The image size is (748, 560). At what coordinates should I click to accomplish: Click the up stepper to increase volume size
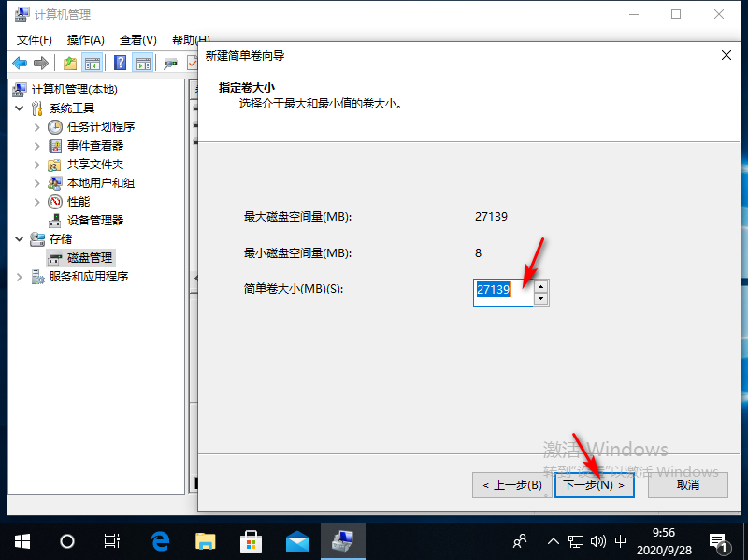(x=539, y=285)
